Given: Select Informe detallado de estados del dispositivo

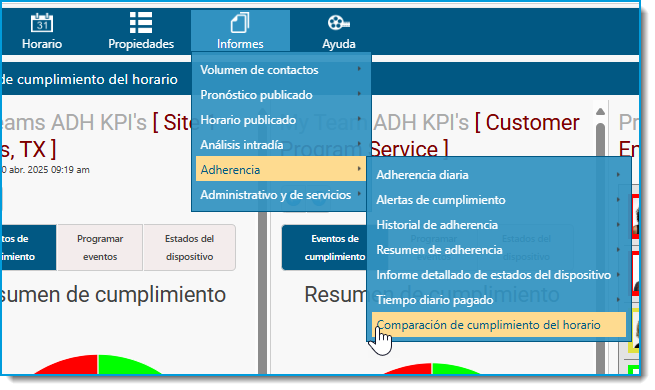Looking at the screenshot, I should click(x=499, y=275).
